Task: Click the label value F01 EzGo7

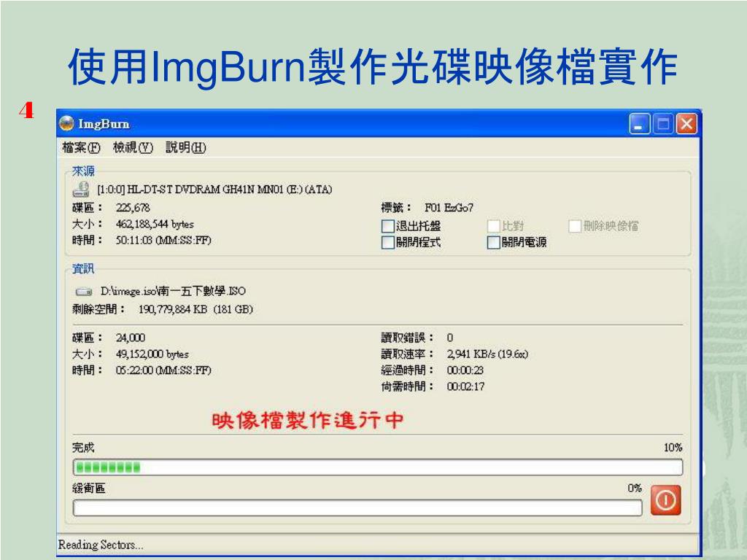Action: [x=449, y=208]
